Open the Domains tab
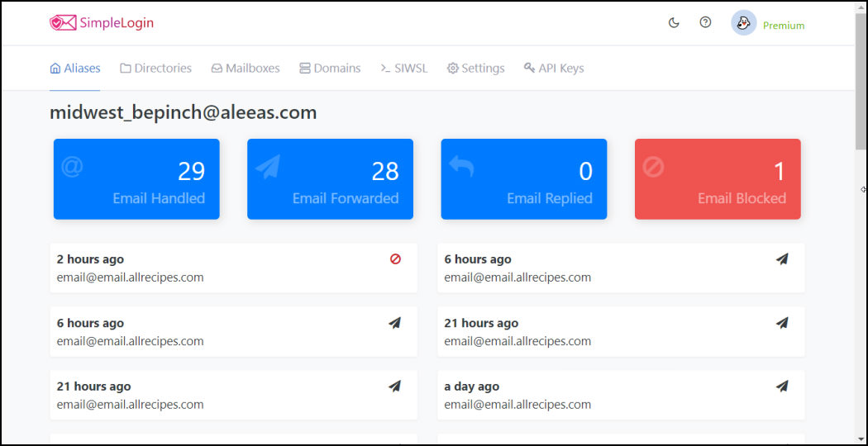This screenshot has width=868, height=446. tap(330, 68)
